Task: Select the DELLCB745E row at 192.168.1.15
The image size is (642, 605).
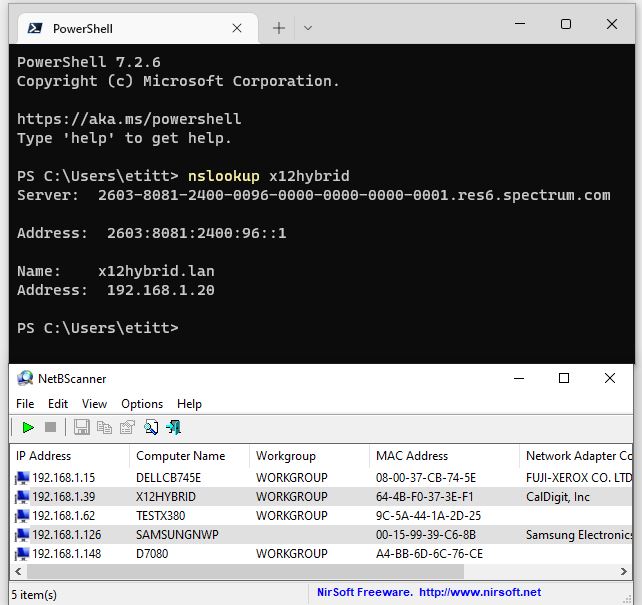Action: [168, 478]
